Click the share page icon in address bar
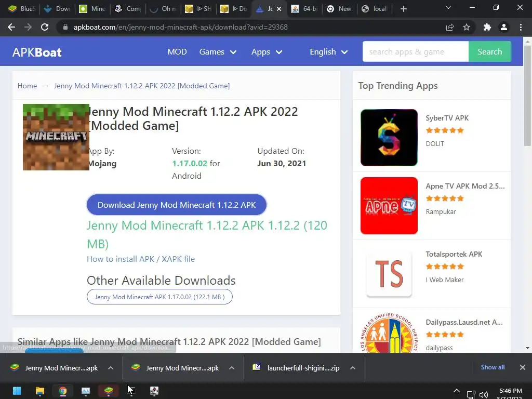Viewport: 532px width, 399px height. (450, 27)
